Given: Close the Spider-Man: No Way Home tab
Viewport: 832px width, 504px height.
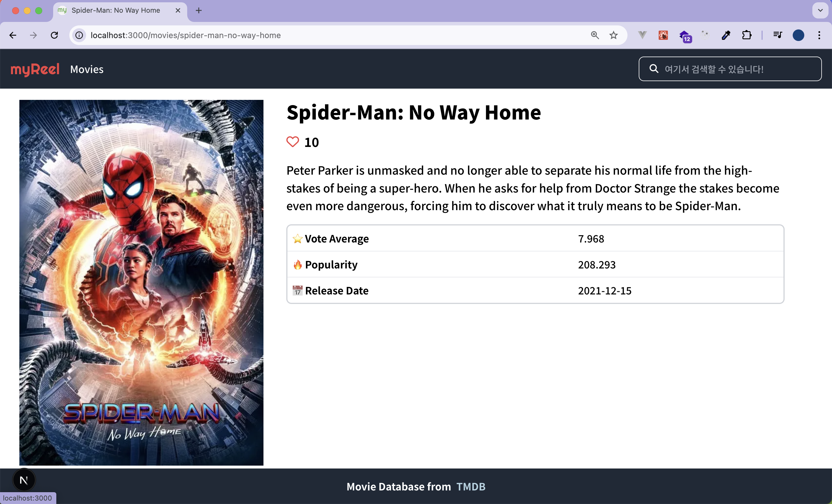Looking at the screenshot, I should pos(178,10).
